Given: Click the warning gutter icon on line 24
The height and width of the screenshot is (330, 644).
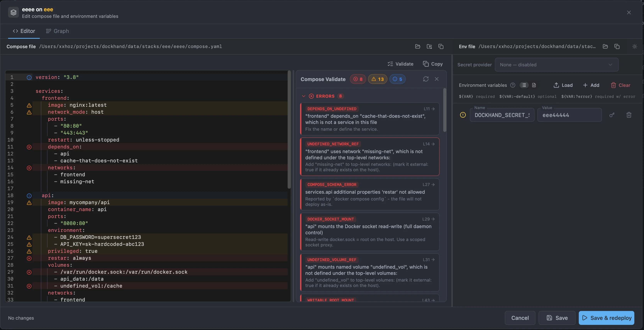Looking at the screenshot, I should tap(29, 237).
